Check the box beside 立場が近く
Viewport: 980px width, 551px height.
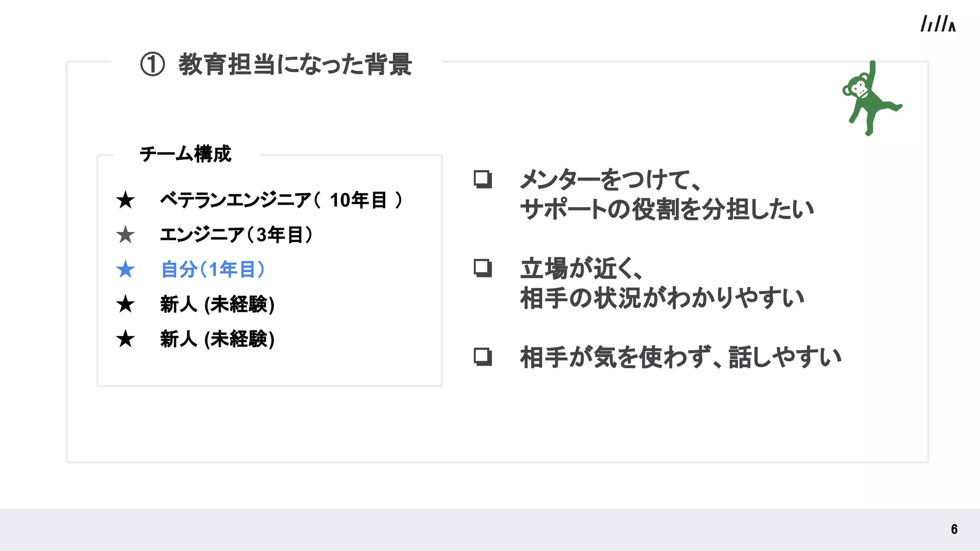483,268
